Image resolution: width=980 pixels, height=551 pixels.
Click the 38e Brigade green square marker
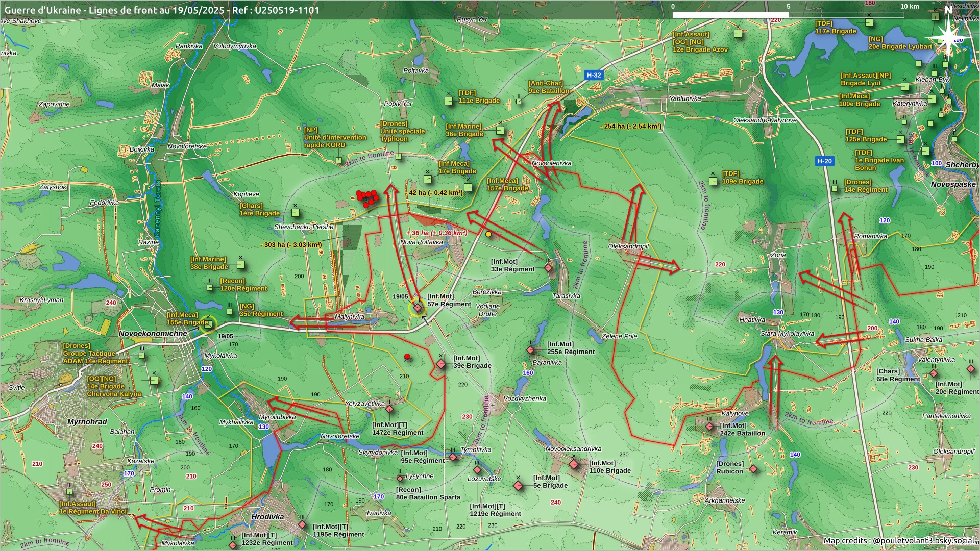pos(241,265)
